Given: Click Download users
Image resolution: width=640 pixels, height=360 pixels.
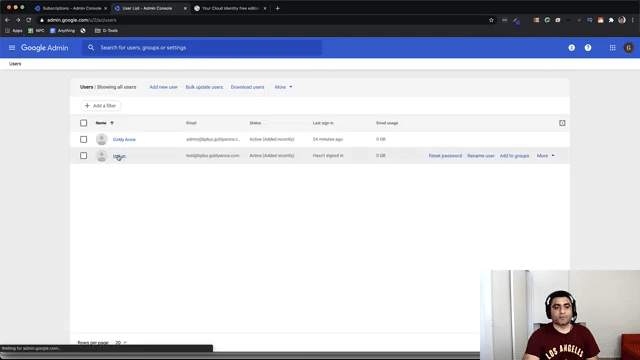Looking at the screenshot, I should point(247,87).
